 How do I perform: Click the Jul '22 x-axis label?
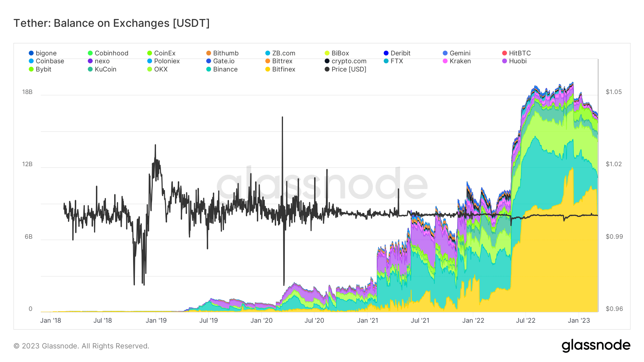point(526,321)
